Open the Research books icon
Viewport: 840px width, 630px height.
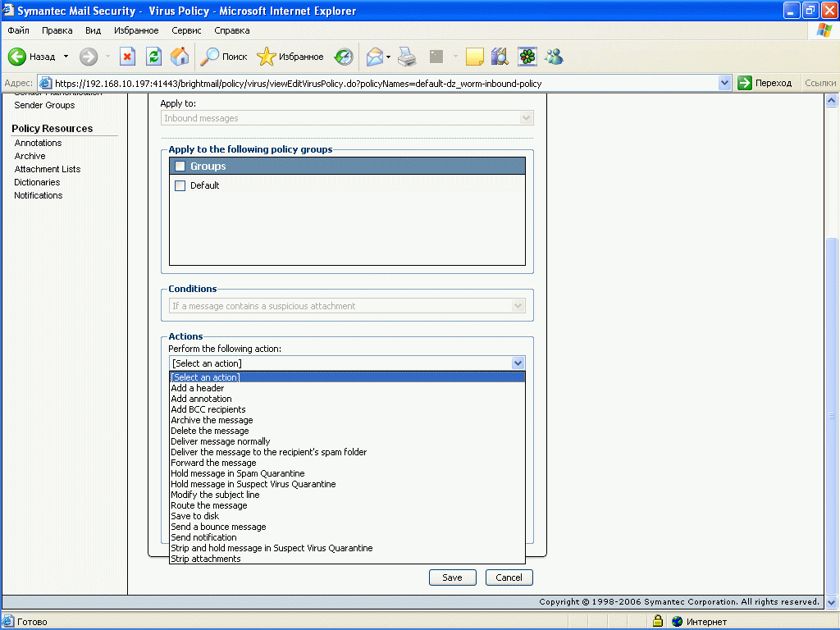coord(500,57)
